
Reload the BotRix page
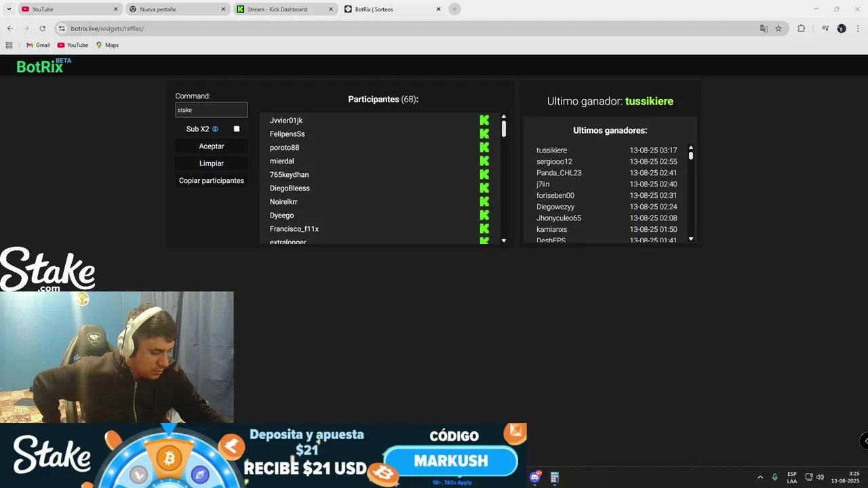coord(42,28)
